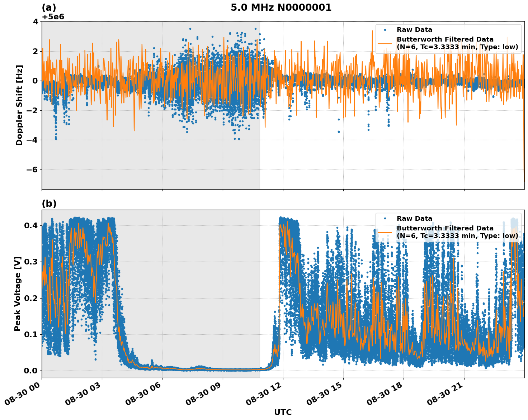The height and width of the screenshot is (420, 528).
Task: Select the plot title 5.0 MHz N0000001
Action: pyautogui.click(x=282, y=7)
